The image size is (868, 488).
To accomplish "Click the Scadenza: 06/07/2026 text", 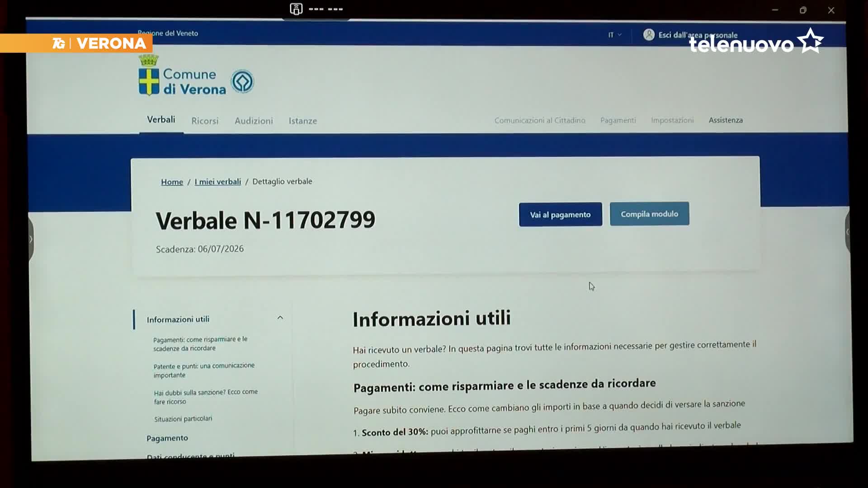I will (200, 249).
